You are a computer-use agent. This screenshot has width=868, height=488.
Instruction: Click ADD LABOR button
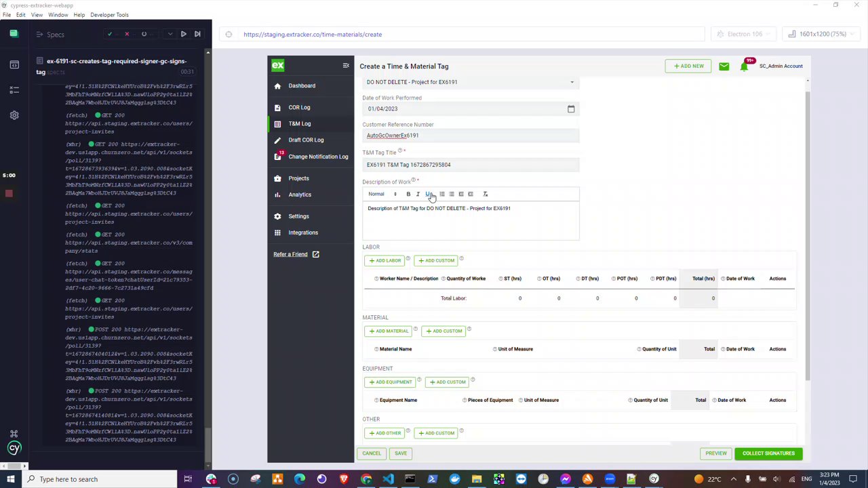coord(385,260)
